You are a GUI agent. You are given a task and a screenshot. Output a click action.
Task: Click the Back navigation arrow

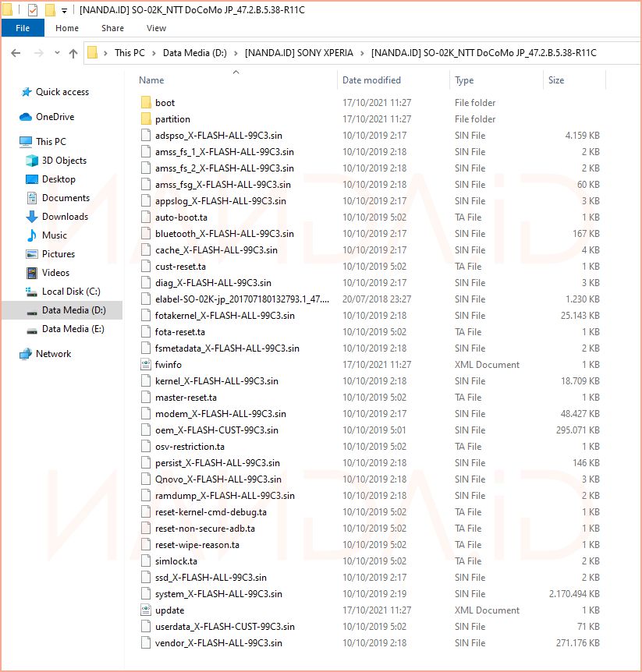pyautogui.click(x=16, y=53)
